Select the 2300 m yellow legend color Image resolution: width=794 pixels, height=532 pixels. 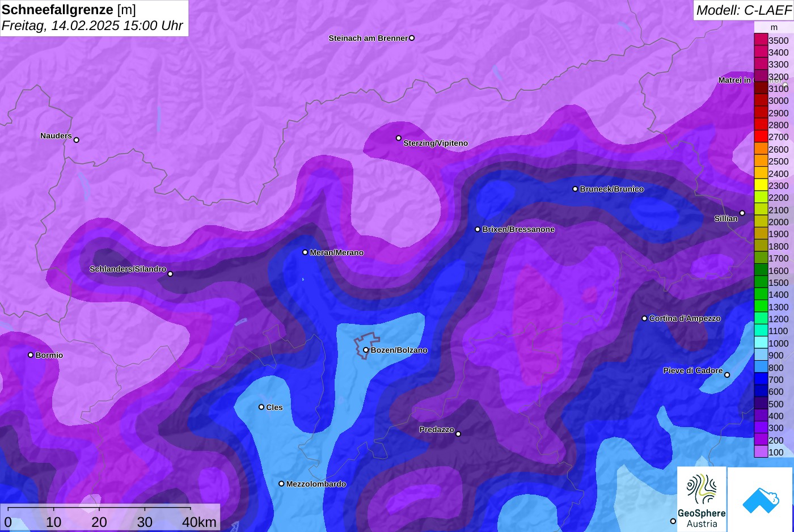pyautogui.click(x=761, y=185)
